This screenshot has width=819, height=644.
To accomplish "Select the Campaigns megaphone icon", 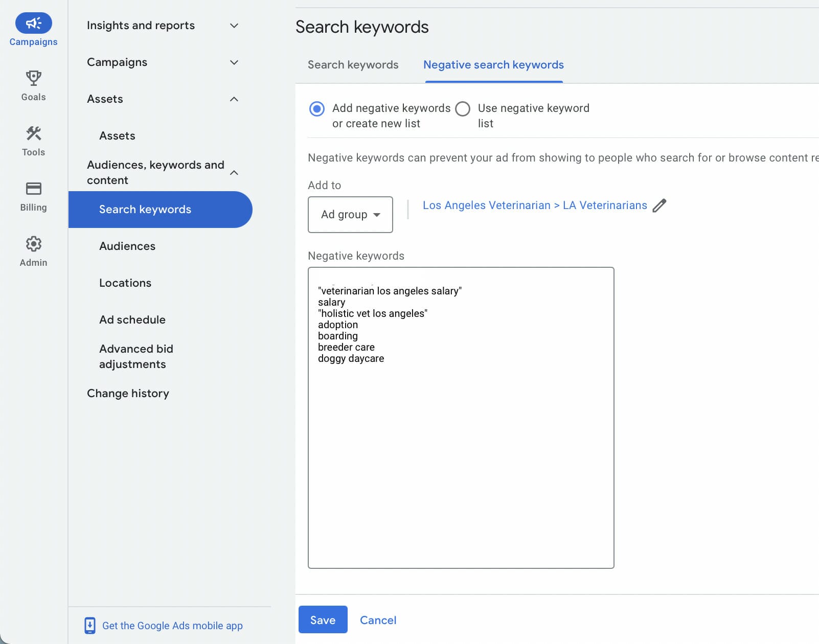I will tap(33, 23).
